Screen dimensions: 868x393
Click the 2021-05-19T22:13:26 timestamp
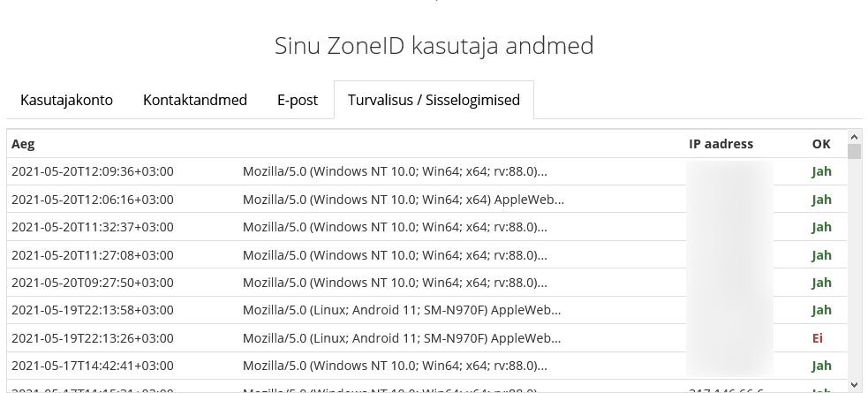pyautogui.click(x=93, y=337)
